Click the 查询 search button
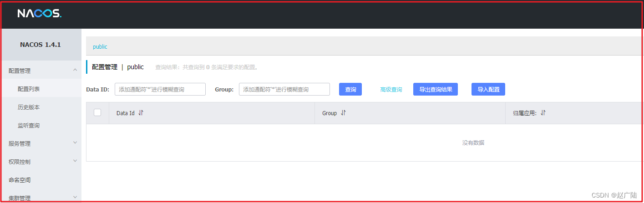 pyautogui.click(x=350, y=89)
